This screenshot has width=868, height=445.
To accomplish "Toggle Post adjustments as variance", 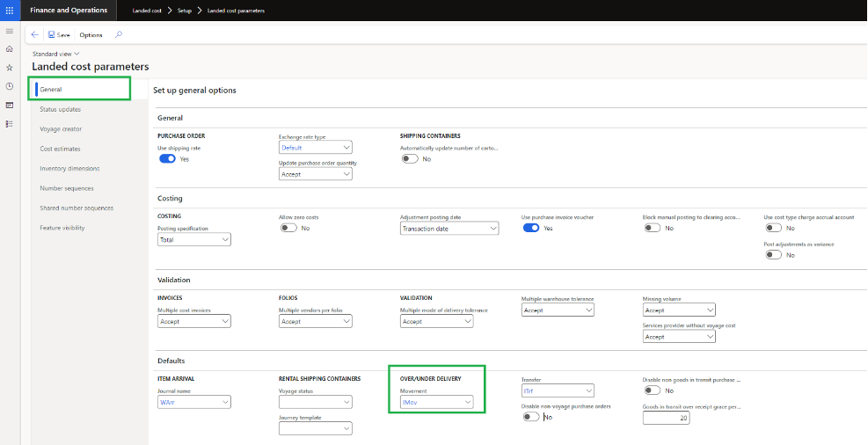I will coord(773,255).
